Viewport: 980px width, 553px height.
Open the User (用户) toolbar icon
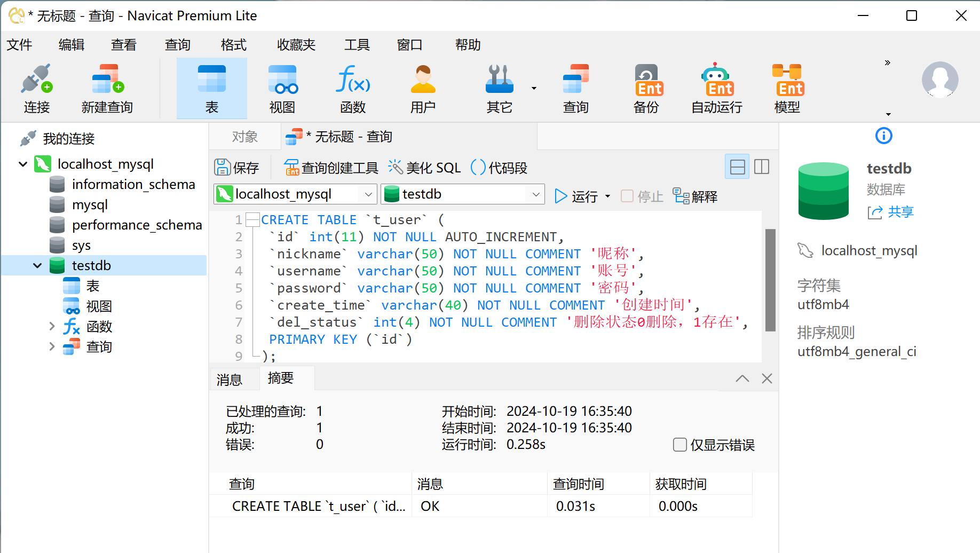tap(423, 89)
